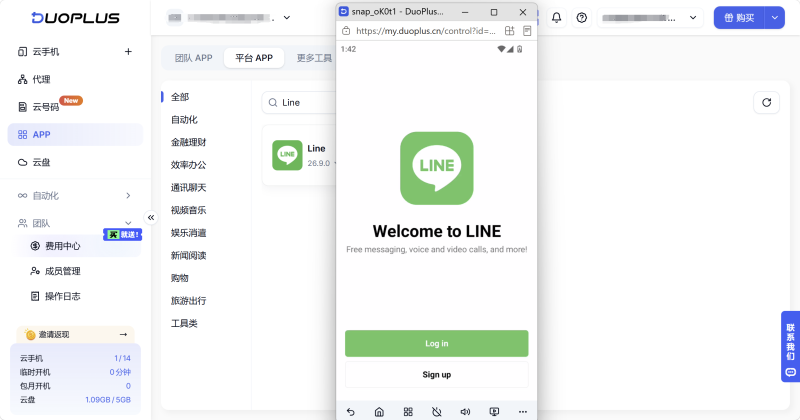800x420 pixels.
Task: Open the account dropdown in header
Action: pyautogui.click(x=650, y=18)
